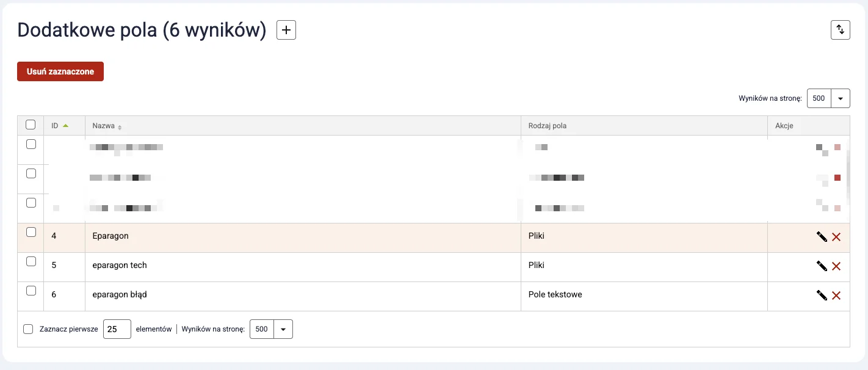Click the Dodatkowe pola (6 wyników) heading
This screenshot has width=868, height=370.
(x=142, y=30)
